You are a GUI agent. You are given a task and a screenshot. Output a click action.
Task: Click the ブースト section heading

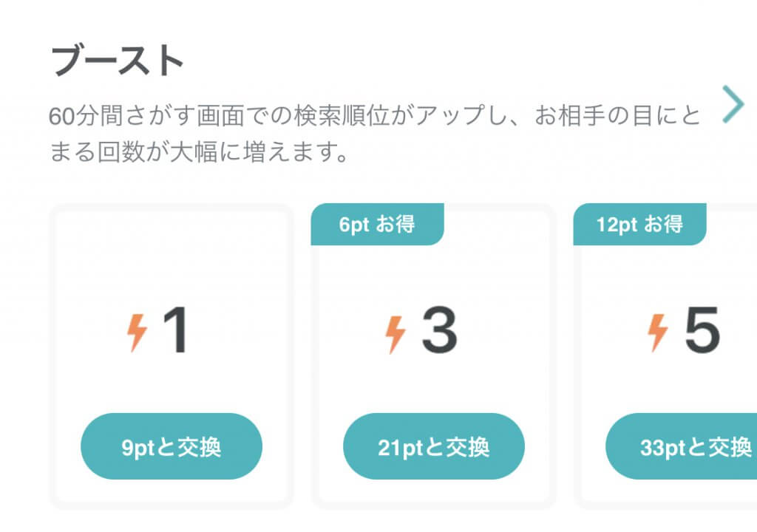pyautogui.click(x=117, y=62)
